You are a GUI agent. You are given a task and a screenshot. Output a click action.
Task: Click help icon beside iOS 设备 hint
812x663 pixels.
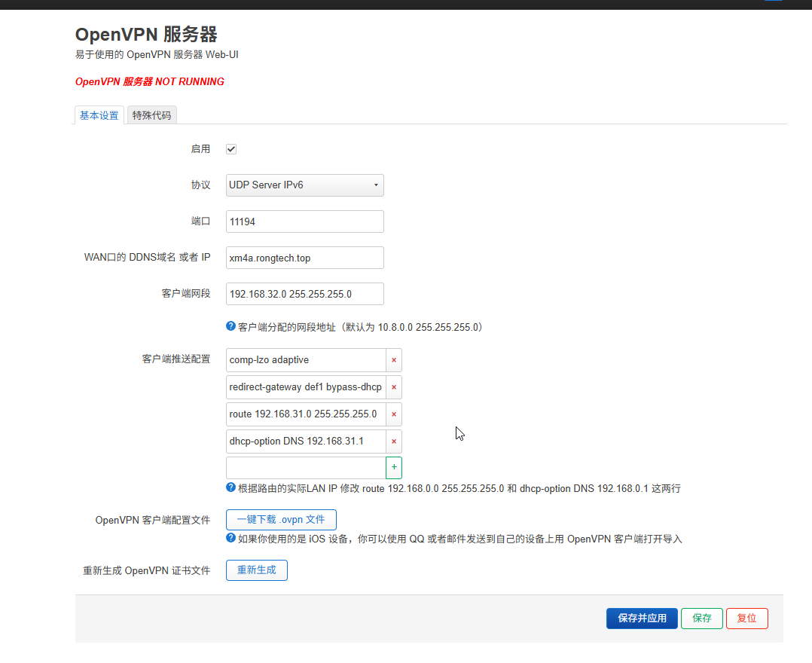(x=231, y=538)
